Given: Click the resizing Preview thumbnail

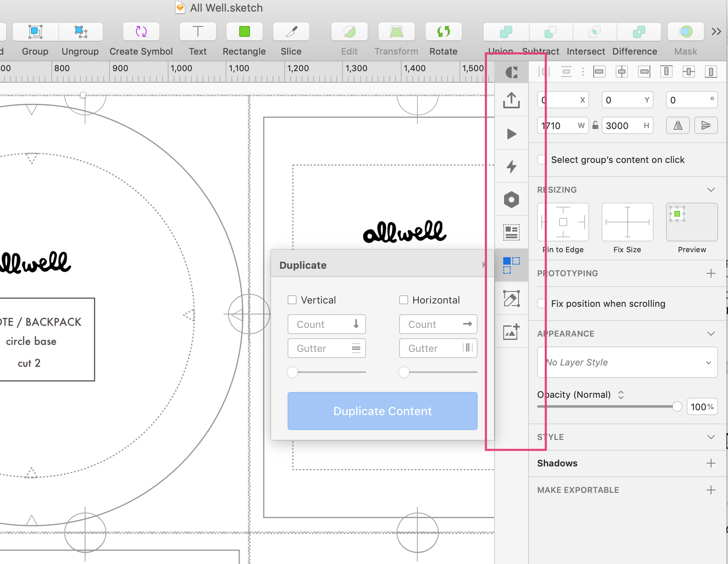Looking at the screenshot, I should [x=692, y=222].
